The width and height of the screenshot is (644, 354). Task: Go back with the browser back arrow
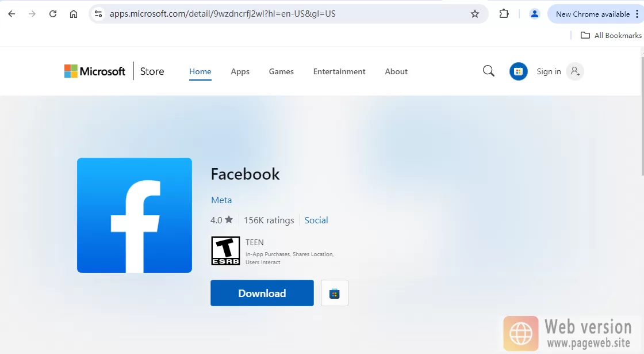pyautogui.click(x=11, y=14)
